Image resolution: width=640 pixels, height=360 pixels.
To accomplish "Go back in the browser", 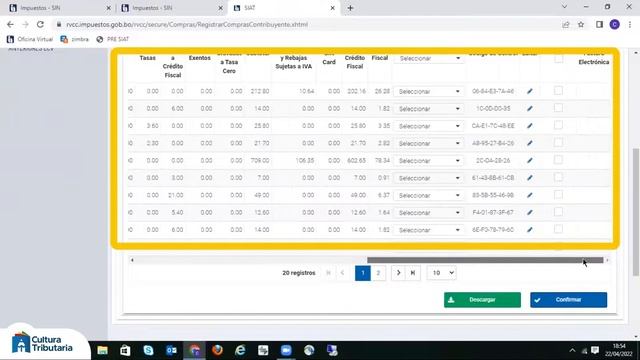I will tap(10, 24).
